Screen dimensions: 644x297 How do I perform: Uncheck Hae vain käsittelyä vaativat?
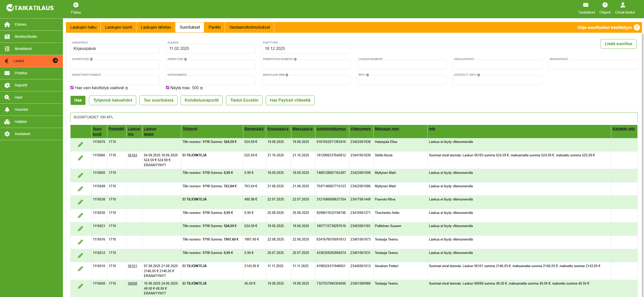[72, 88]
